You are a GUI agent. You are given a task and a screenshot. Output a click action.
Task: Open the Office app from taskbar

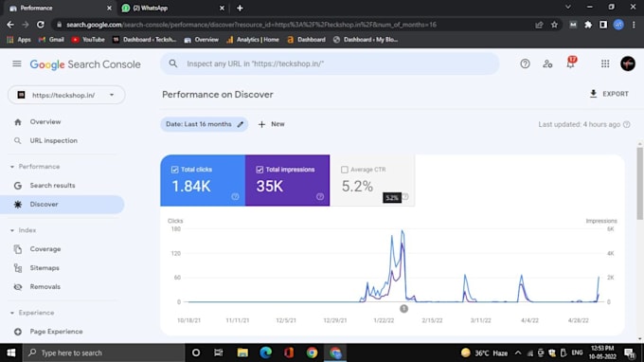pyautogui.click(x=289, y=353)
